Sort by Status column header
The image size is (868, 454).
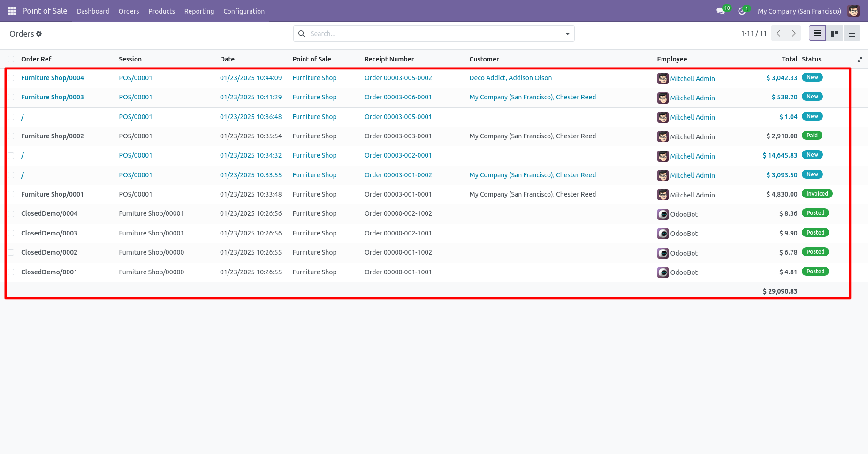coord(811,59)
